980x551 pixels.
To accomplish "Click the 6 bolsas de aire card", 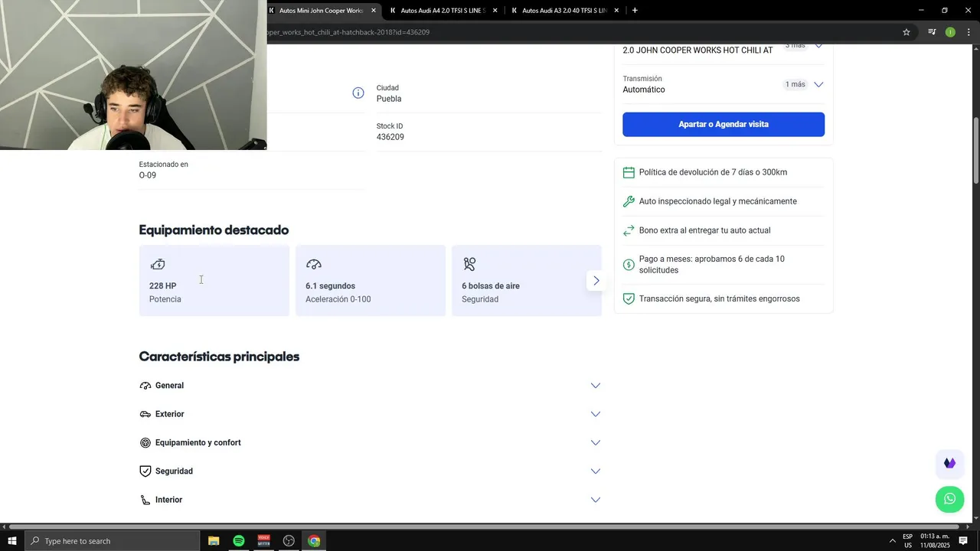I will (527, 281).
